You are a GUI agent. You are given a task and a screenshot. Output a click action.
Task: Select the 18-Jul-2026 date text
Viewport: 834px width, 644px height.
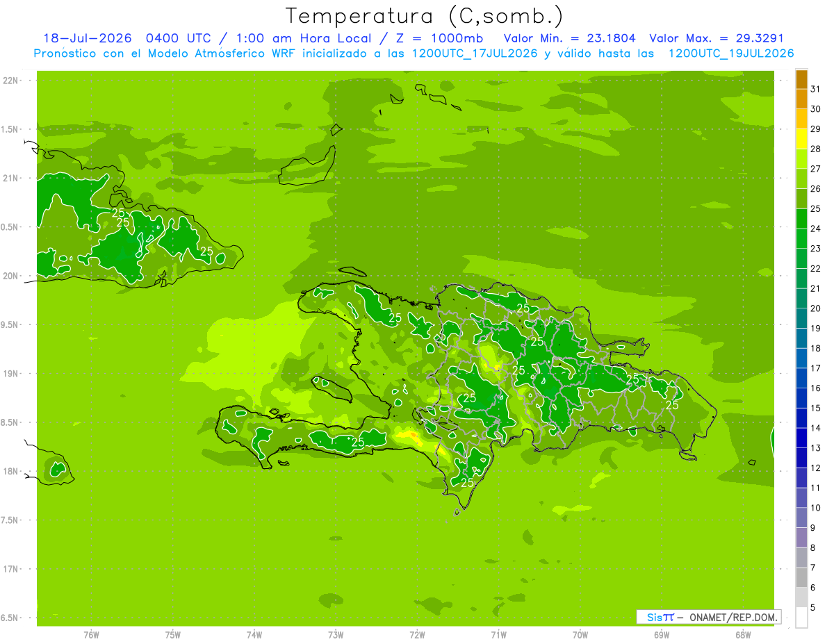coord(87,38)
